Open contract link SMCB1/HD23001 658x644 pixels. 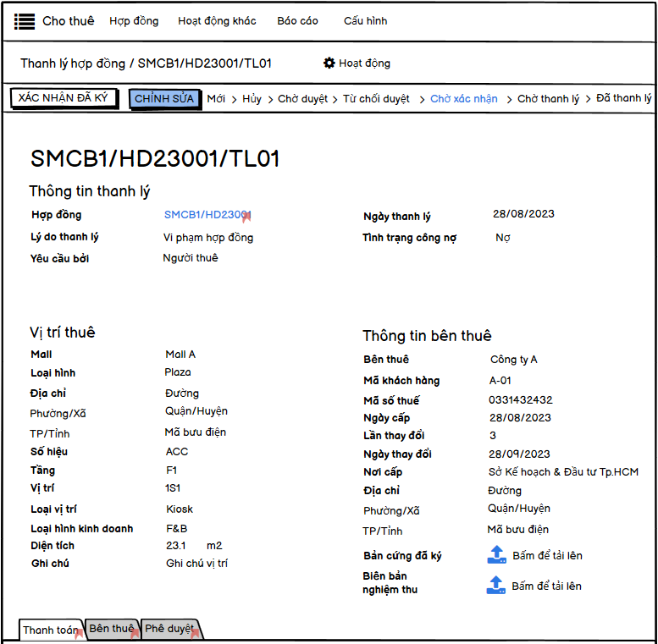[207, 215]
